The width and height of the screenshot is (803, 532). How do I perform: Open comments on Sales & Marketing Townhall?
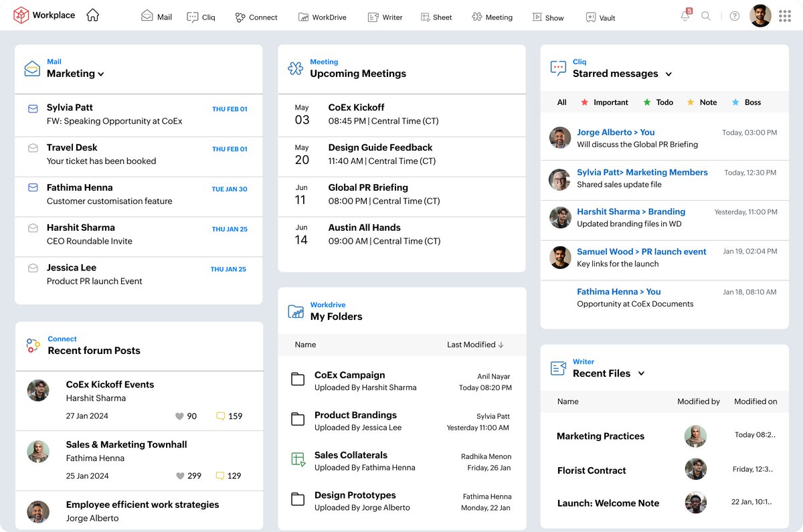coord(220,476)
